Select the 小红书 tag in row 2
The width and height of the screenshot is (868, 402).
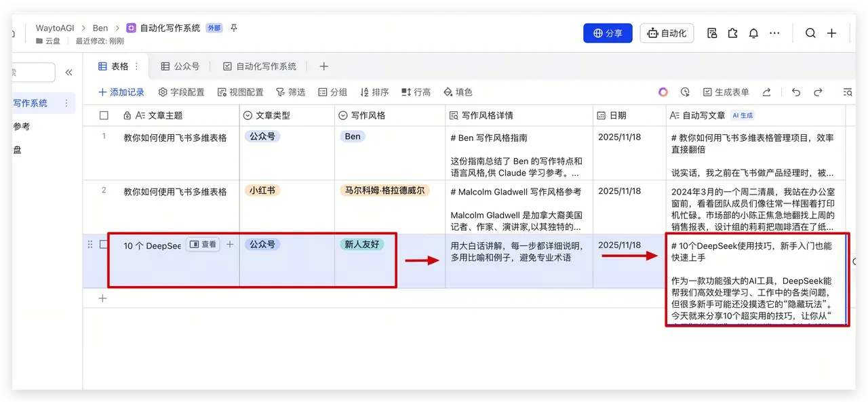tap(262, 190)
